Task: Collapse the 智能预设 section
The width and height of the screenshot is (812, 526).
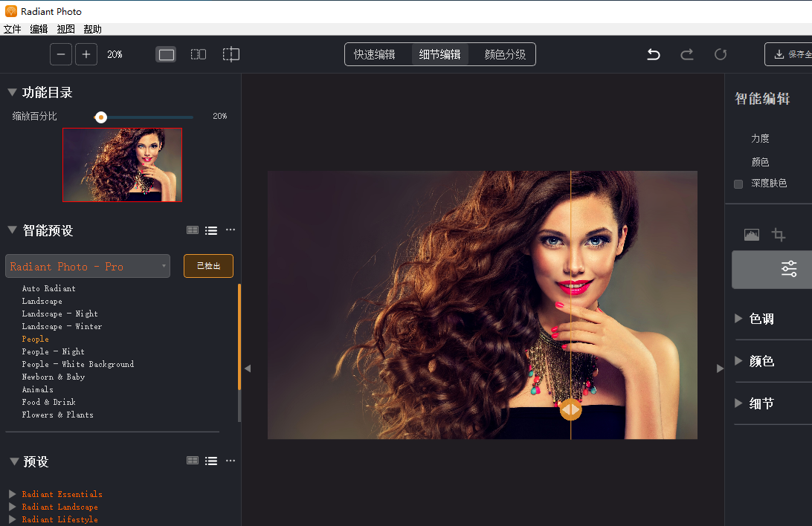Action: [13, 230]
